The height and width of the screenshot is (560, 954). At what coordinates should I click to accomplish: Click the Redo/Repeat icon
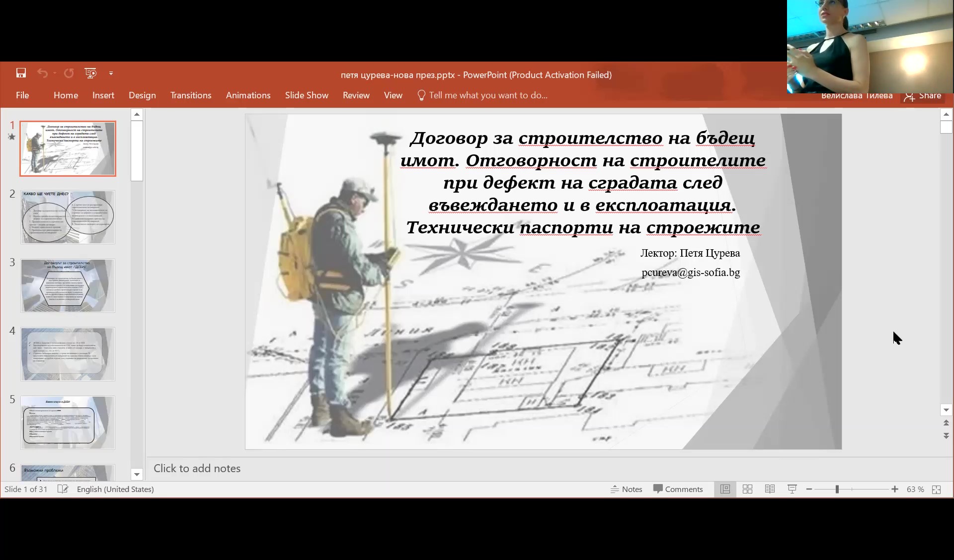(69, 73)
